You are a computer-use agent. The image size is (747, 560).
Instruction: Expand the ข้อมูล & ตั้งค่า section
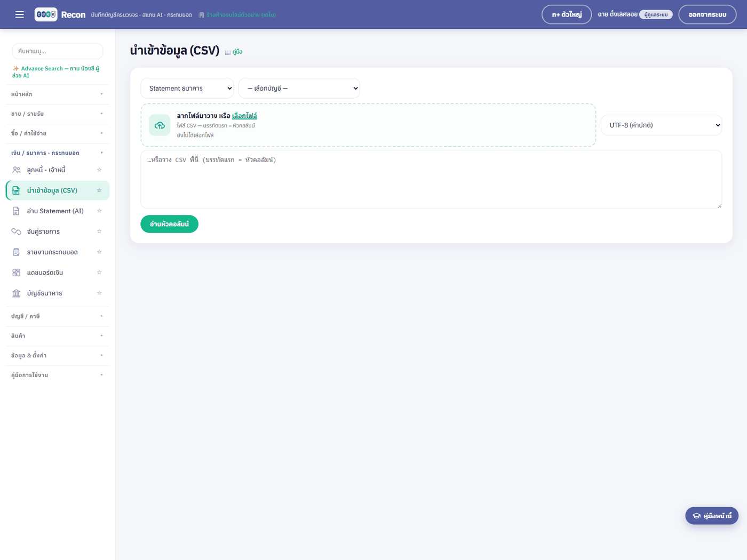pos(58,355)
